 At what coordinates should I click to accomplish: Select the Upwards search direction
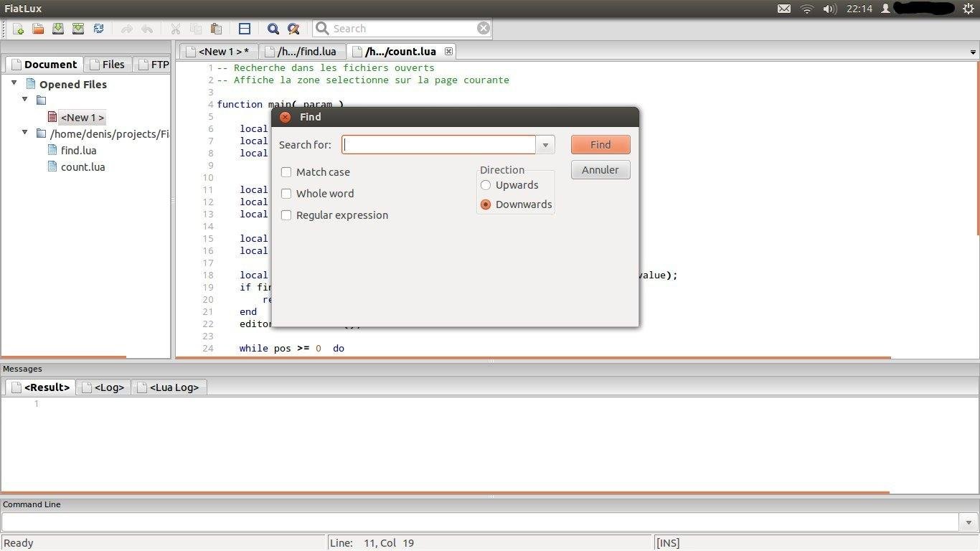[486, 185]
